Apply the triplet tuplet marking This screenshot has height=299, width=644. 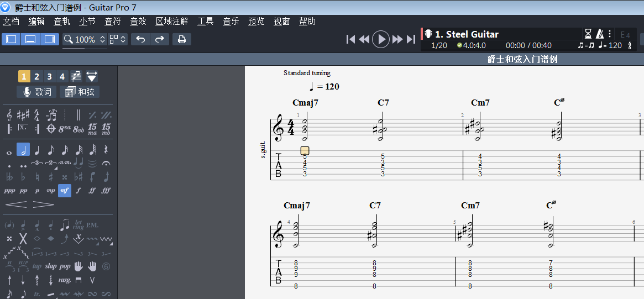(x=37, y=164)
